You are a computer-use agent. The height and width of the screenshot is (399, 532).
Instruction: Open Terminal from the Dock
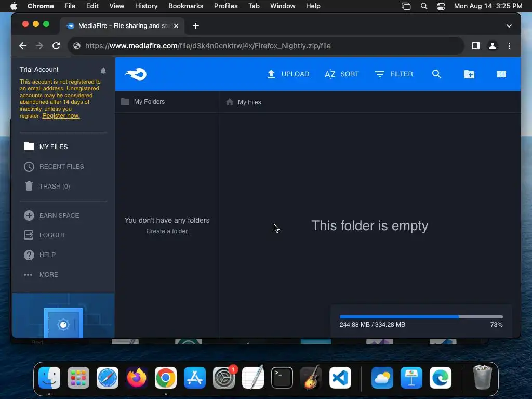(282, 378)
